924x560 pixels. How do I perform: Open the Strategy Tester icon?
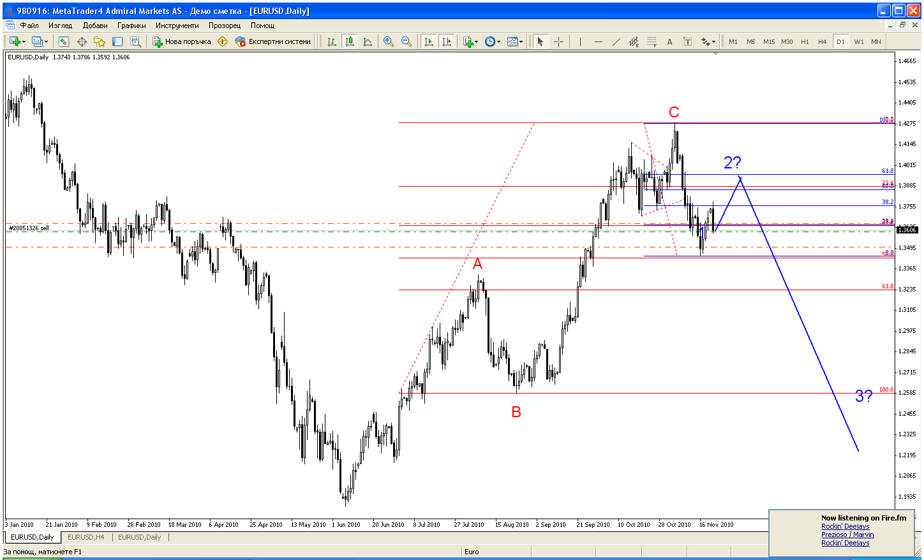click(x=135, y=41)
